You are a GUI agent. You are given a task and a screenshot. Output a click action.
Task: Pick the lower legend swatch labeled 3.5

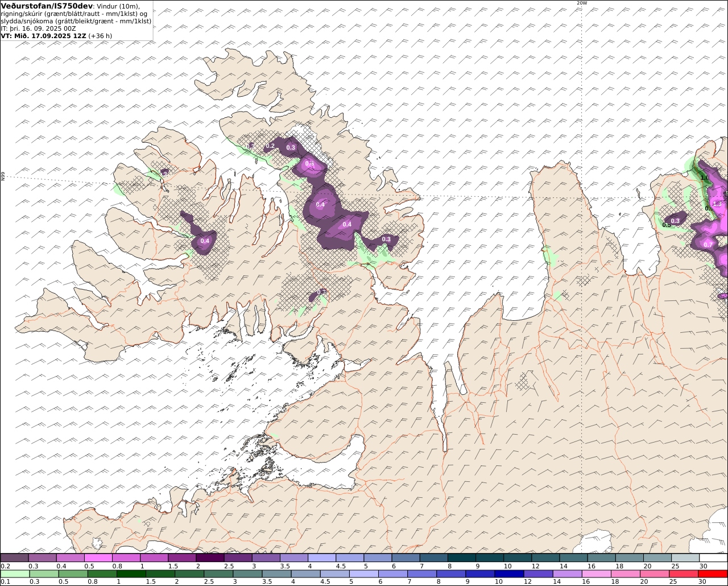[276, 574]
